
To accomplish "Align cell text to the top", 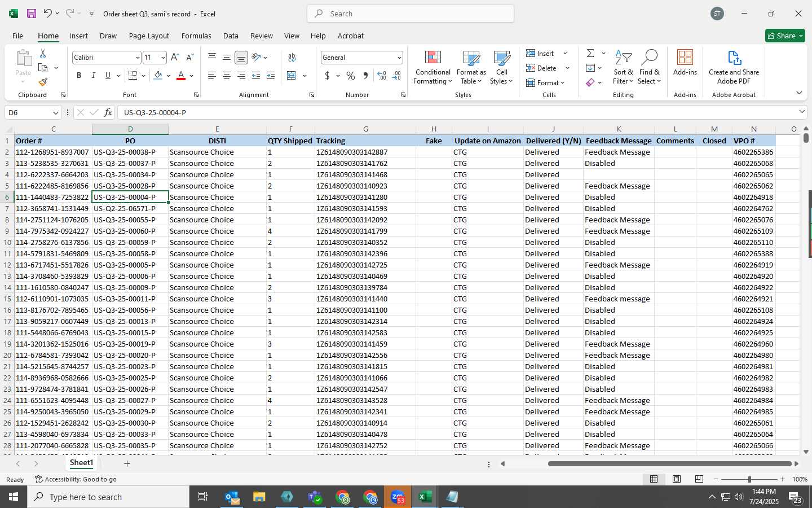I will 212,57.
